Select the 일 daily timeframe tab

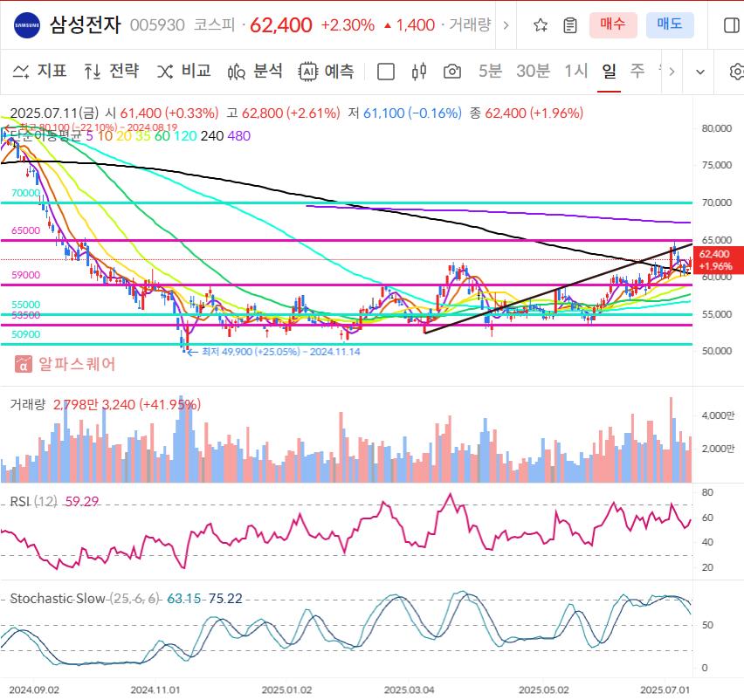pyautogui.click(x=610, y=72)
